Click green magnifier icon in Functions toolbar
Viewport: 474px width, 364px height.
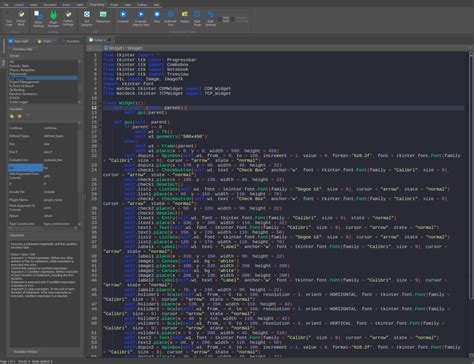pos(12,116)
